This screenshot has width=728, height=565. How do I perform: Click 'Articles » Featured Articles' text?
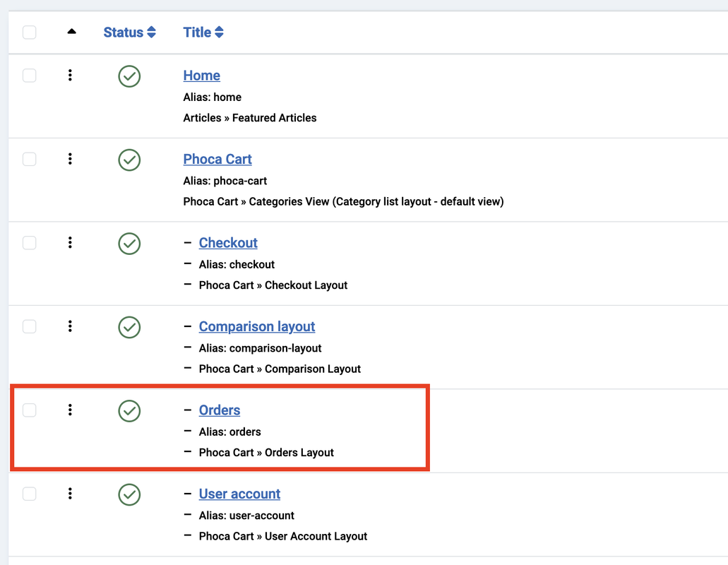tap(250, 118)
